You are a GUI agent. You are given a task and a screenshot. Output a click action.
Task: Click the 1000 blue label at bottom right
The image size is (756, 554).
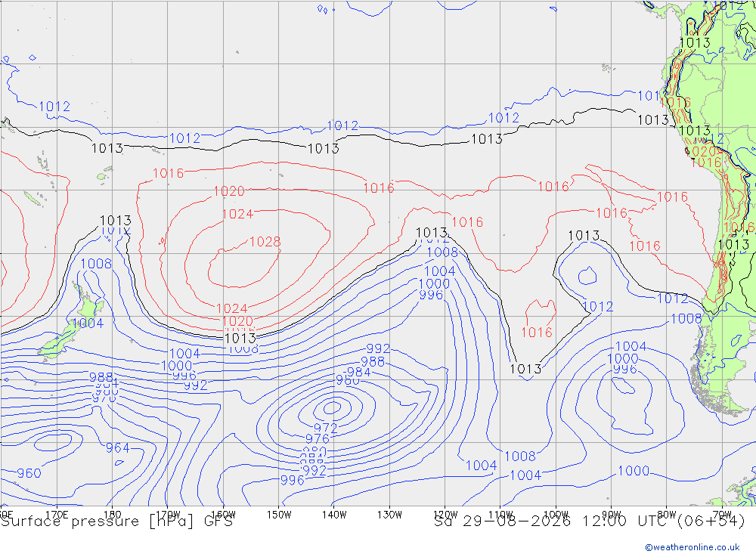634,471
